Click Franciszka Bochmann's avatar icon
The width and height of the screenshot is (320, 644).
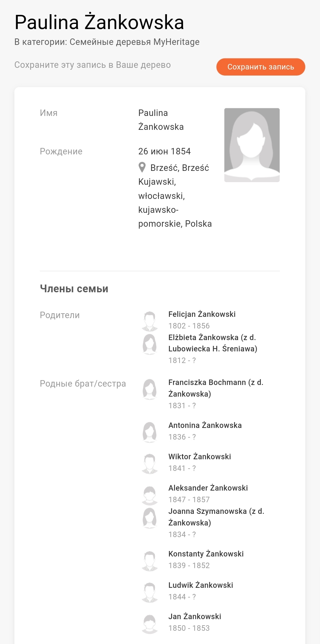150,389
